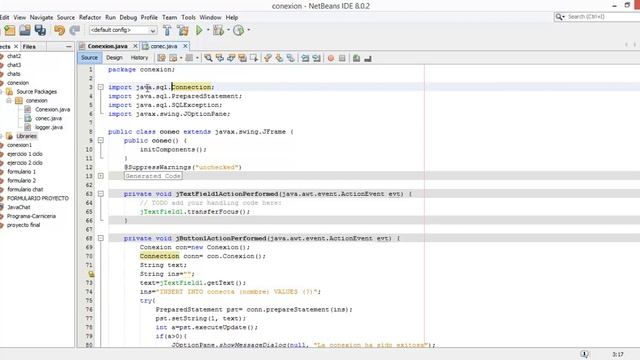Open the default config combo box
This screenshot has width=640, height=360.
[x=123, y=30]
